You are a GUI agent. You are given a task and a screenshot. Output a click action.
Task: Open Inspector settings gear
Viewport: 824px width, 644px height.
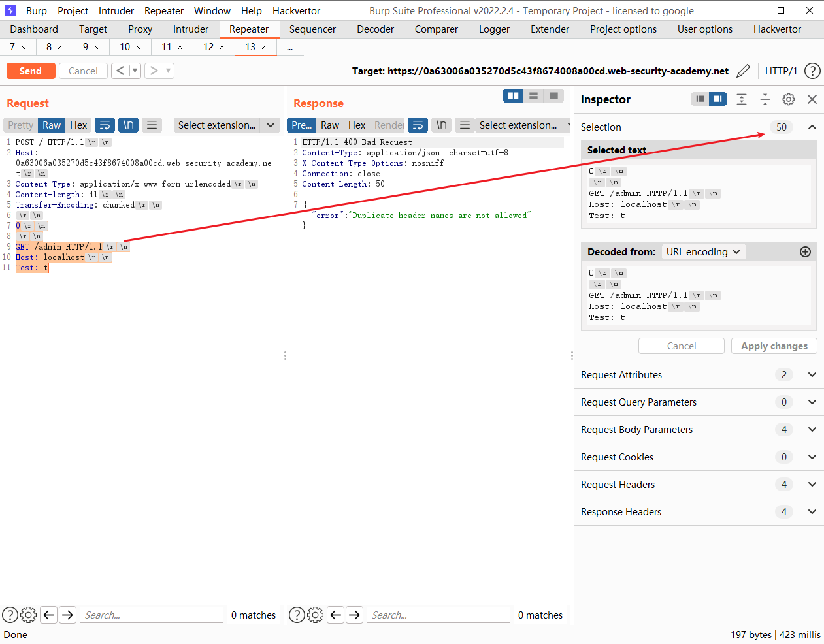pyautogui.click(x=789, y=99)
